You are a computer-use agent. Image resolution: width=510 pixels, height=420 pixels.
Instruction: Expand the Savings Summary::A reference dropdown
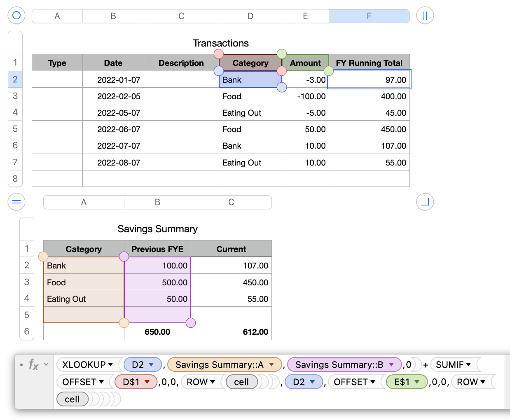[271, 364]
